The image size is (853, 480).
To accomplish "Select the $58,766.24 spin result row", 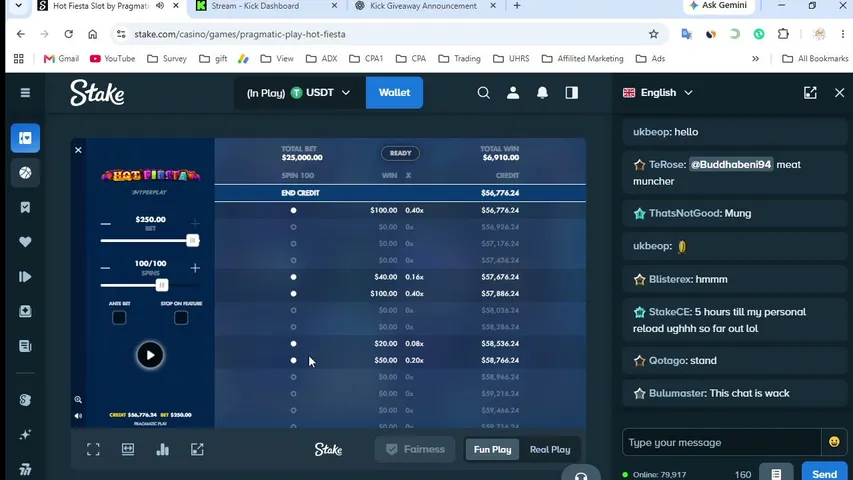I will pos(400,360).
